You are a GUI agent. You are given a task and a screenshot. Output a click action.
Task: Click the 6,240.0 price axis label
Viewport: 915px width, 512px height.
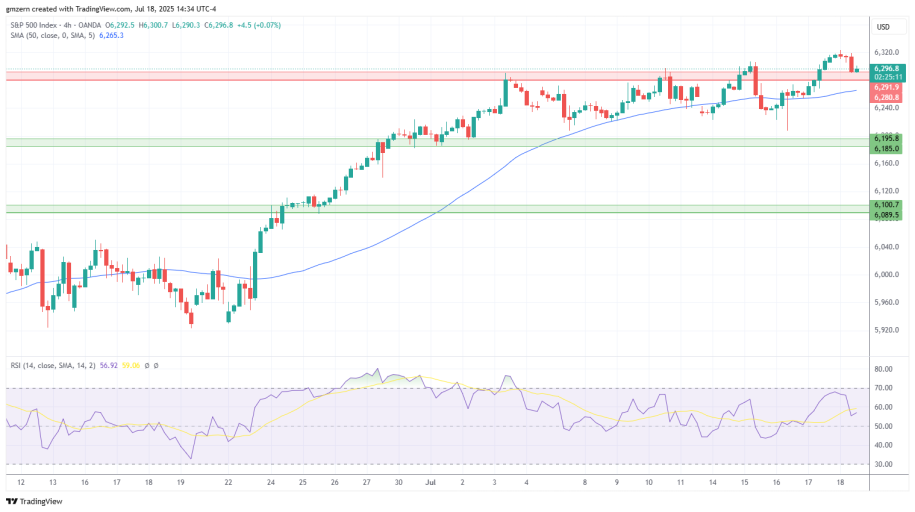(886, 108)
